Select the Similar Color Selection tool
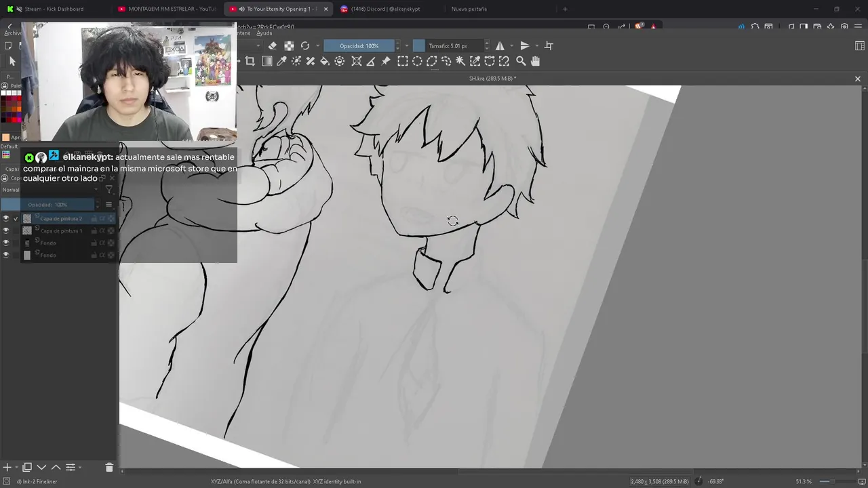 475,61
